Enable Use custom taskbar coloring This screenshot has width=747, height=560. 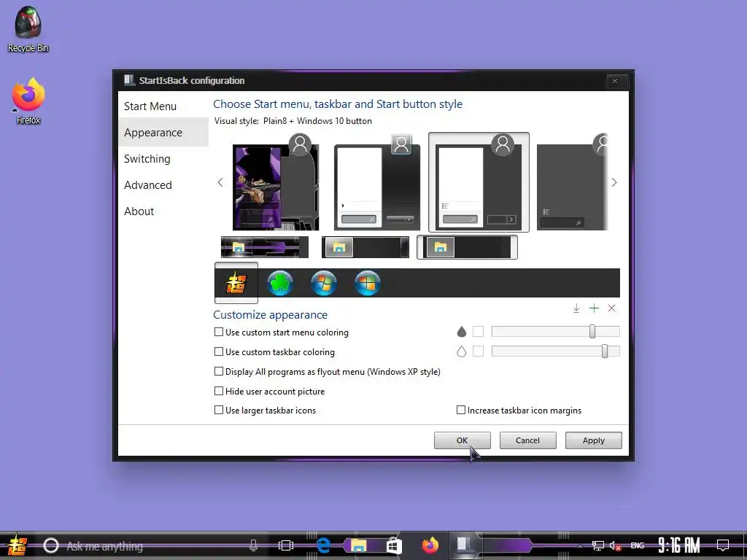219,352
